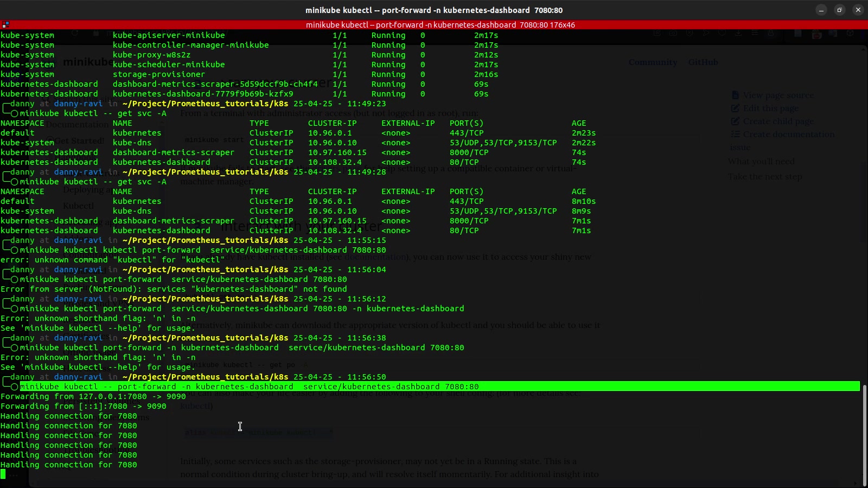The width and height of the screenshot is (868, 488).
Task: Click the Error from server (NotFound) line
Action: (x=174, y=289)
